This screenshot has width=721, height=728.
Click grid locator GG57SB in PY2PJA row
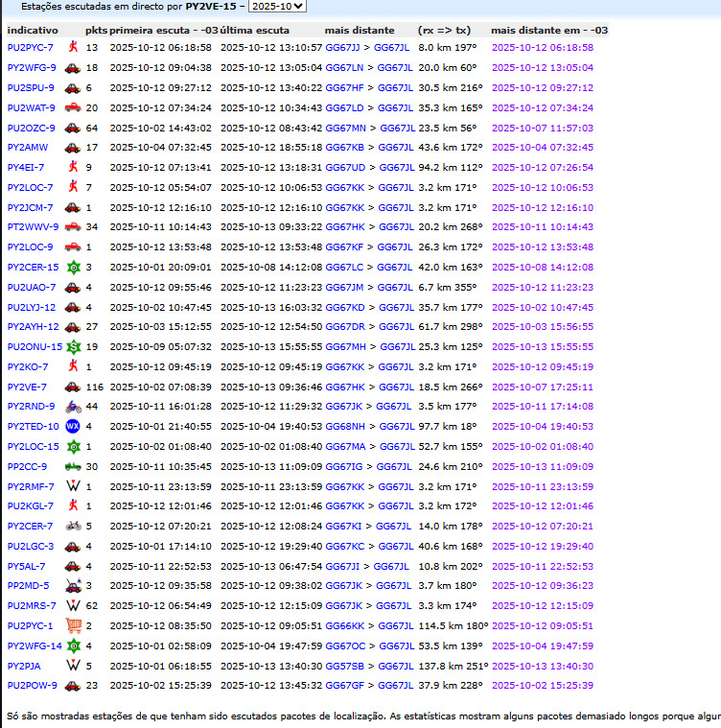coord(344,666)
